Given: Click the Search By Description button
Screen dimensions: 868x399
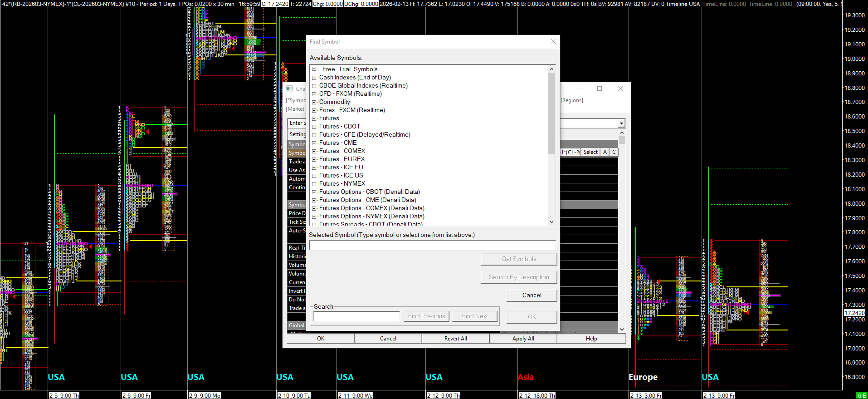Looking at the screenshot, I should (519, 277).
